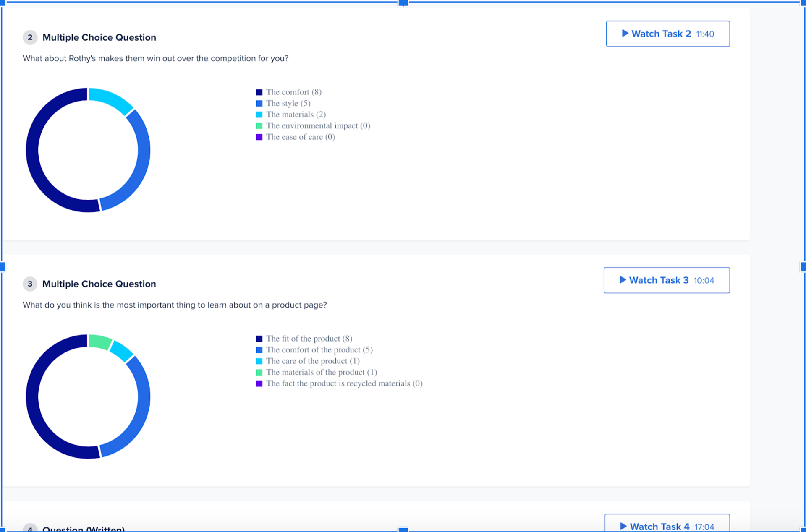Click 'The comfort (8)' legend label
Screen dimensions: 806x532
(x=294, y=92)
